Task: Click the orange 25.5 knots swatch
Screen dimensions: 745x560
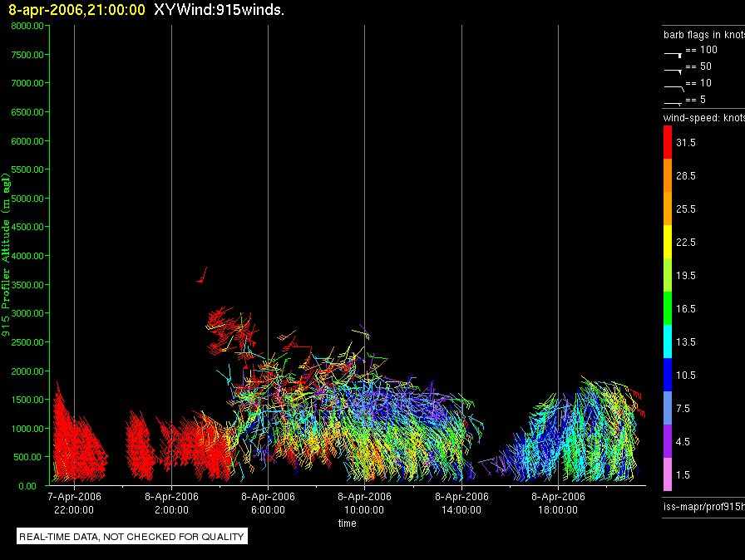Action: click(x=668, y=209)
